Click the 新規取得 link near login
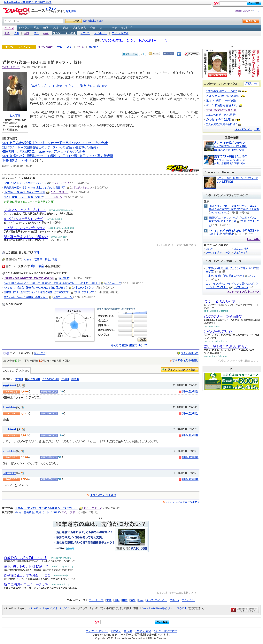 (71, 12)
